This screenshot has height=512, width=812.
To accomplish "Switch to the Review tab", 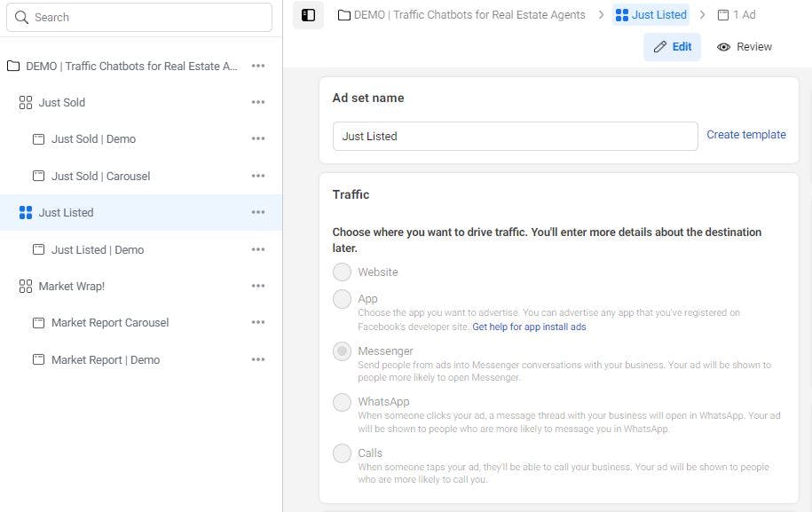I will tap(745, 47).
